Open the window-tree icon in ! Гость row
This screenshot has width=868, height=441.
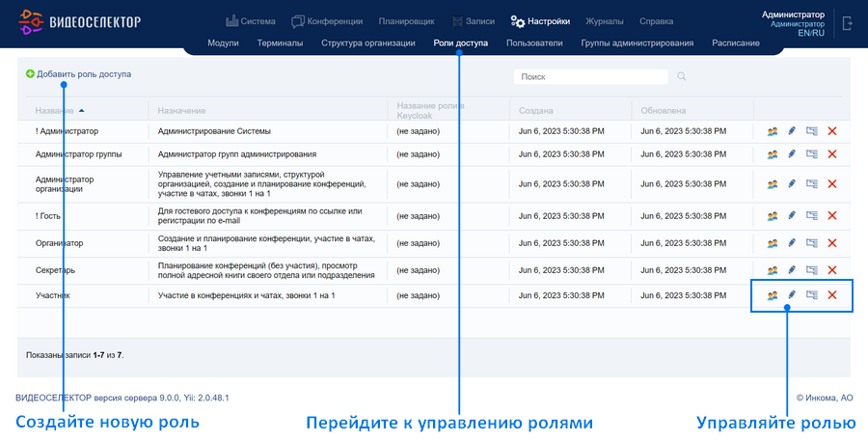(x=811, y=215)
